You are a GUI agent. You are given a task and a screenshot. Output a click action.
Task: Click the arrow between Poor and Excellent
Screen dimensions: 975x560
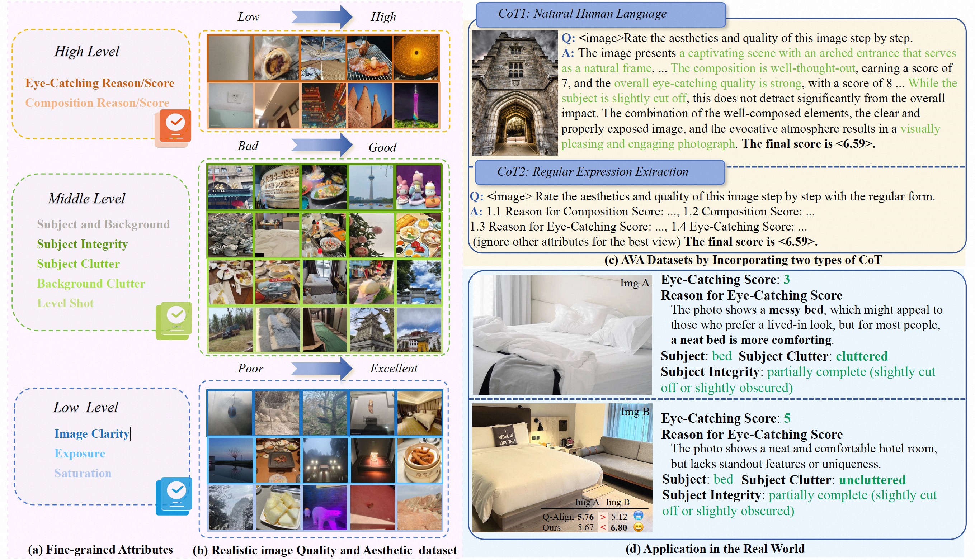322,368
